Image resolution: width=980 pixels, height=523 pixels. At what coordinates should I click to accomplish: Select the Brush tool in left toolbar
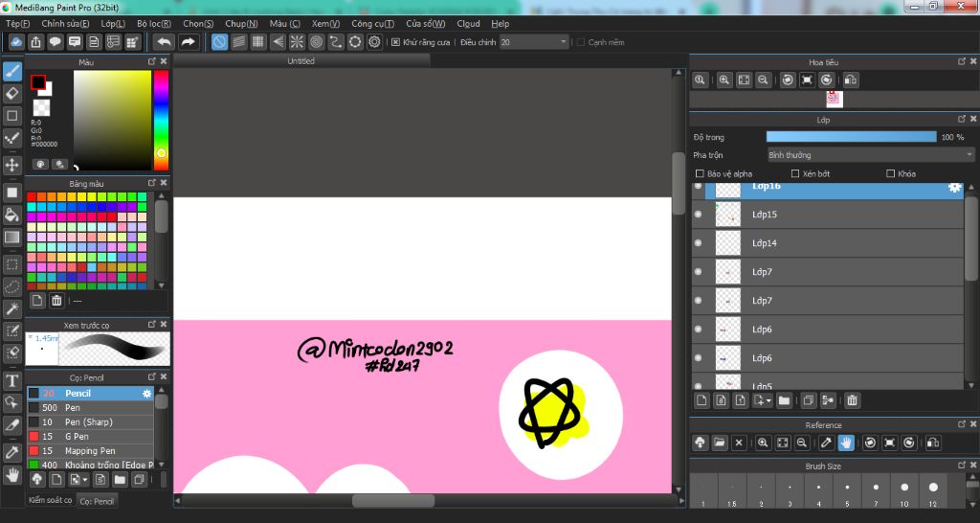pos(11,71)
